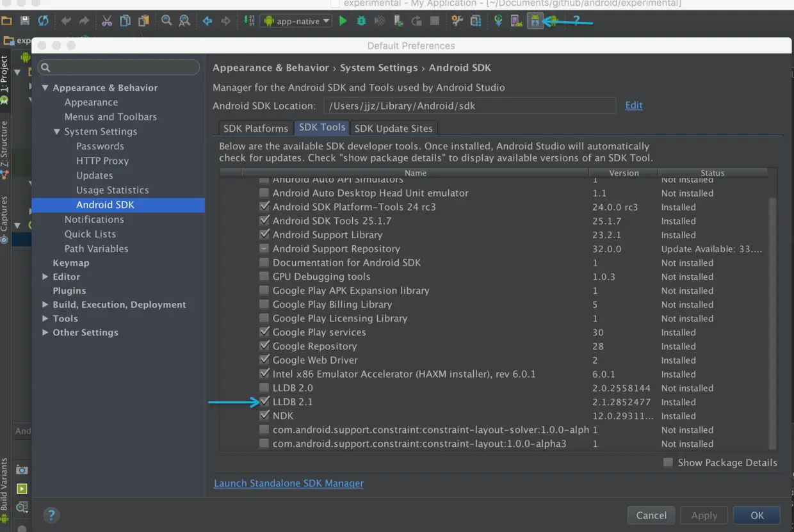Expand the Editor settings node
Viewport: 794px width, 532px height.
pos(45,277)
